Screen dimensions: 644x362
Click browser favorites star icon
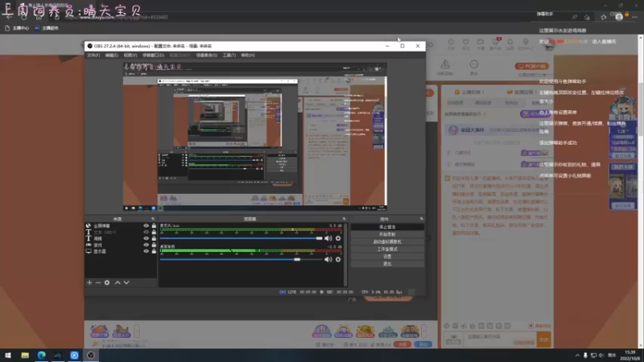click(x=603, y=17)
